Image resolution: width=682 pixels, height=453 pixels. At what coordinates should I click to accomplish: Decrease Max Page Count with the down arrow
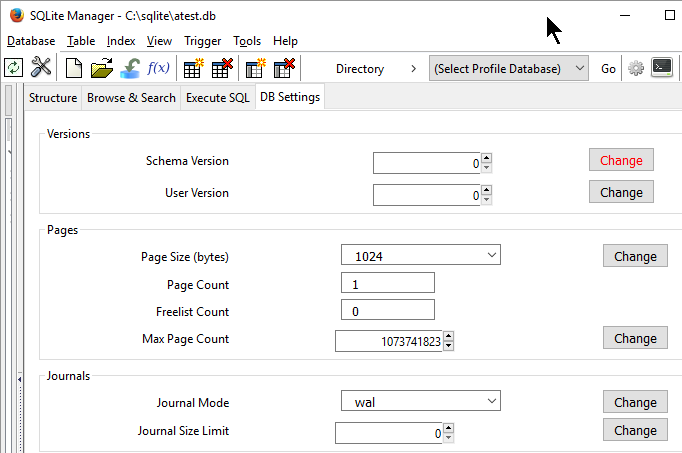tap(448, 346)
